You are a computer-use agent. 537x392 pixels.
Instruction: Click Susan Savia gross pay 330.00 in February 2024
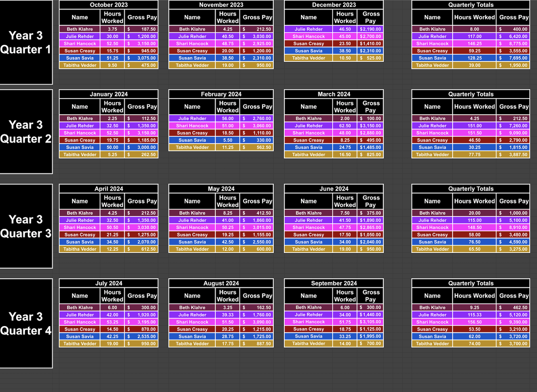point(257,140)
